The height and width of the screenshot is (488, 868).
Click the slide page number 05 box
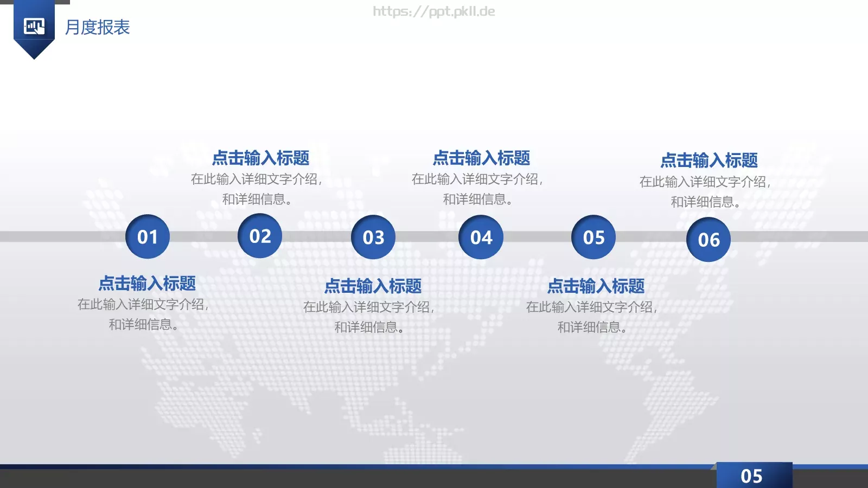(754, 476)
